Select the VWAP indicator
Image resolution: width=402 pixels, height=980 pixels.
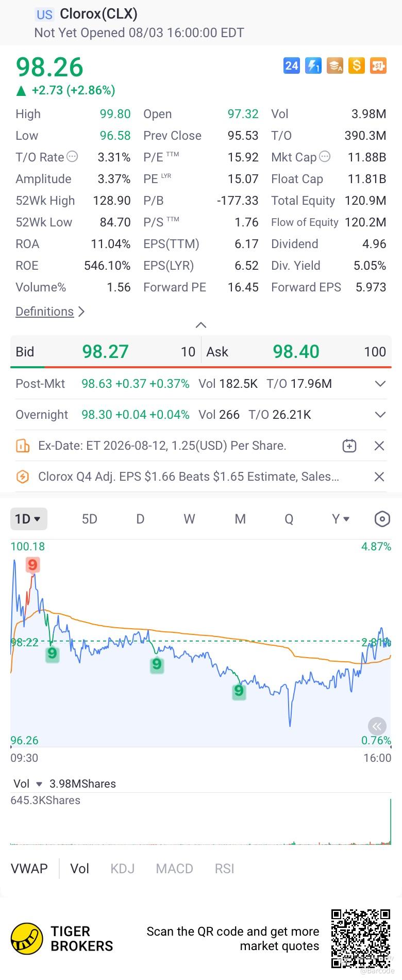[x=29, y=869]
